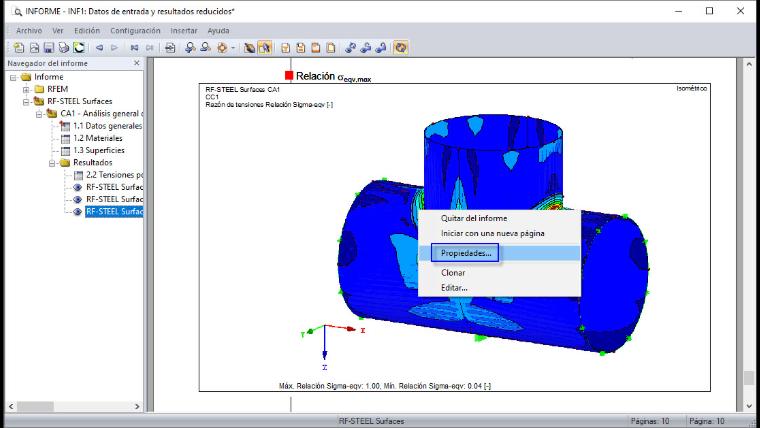Screen dimensions: 760x428
Task: Select 1.1 Datos generales tree item
Action: tap(107, 126)
